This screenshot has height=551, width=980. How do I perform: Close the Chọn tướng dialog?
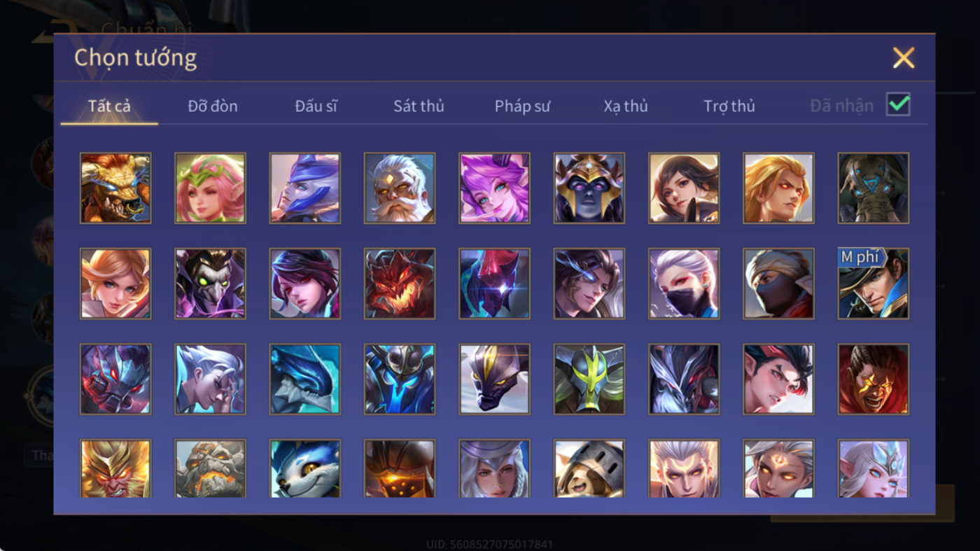[x=904, y=57]
